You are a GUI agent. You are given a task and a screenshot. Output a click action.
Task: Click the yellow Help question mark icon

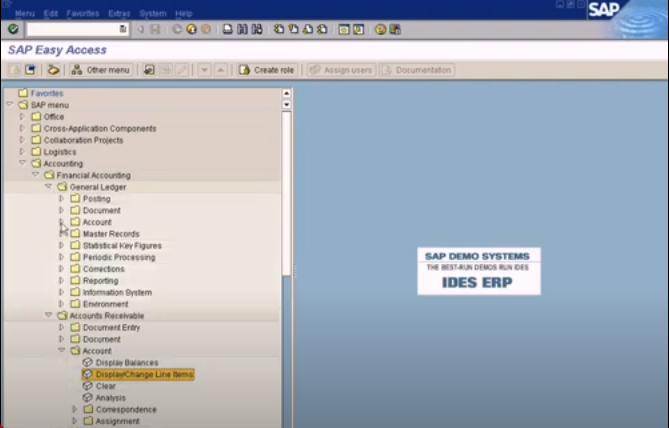(380, 29)
